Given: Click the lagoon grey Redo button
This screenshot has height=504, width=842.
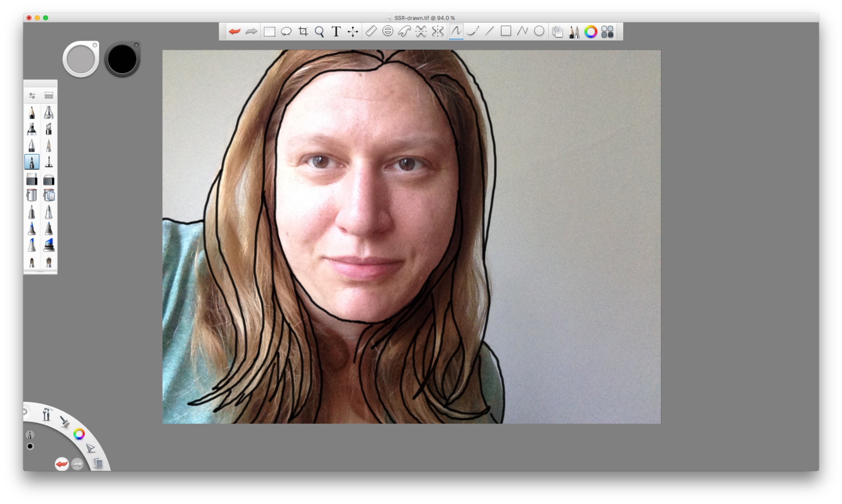Looking at the screenshot, I should [78, 464].
